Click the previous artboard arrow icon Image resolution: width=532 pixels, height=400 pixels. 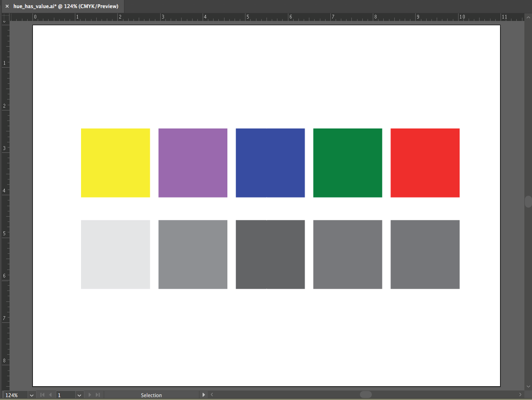pyautogui.click(x=51, y=395)
